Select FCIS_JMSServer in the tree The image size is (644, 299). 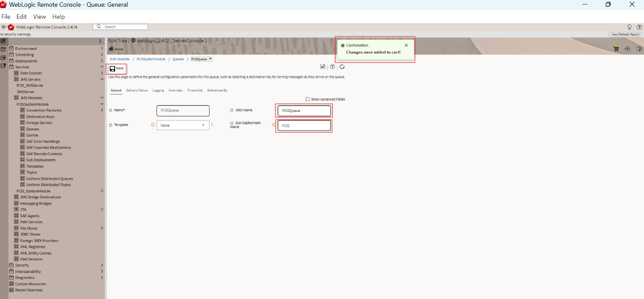pos(30,85)
